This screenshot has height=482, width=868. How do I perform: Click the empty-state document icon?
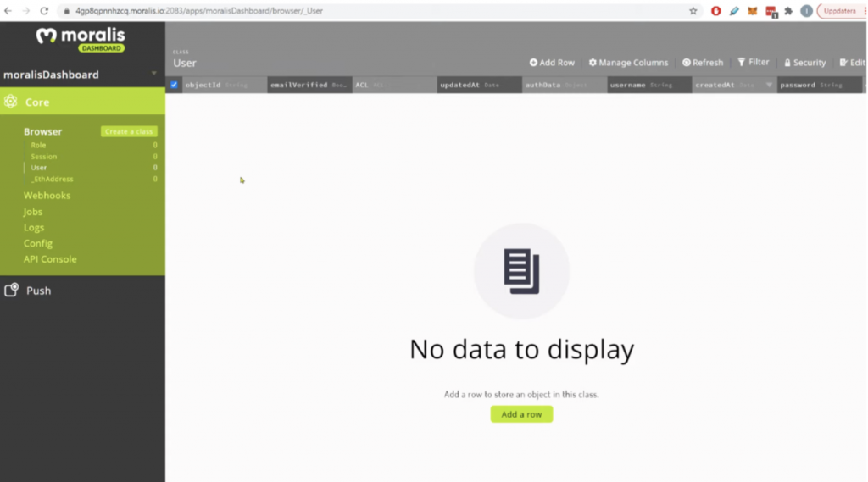521,270
